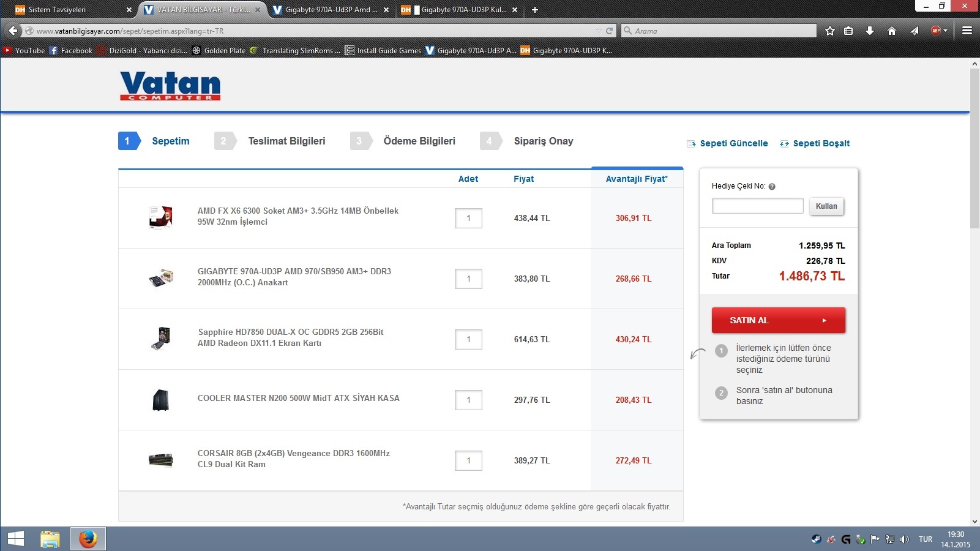Click the send/share paper plane icon
Image resolution: width=980 pixels, height=551 pixels.
914,31
